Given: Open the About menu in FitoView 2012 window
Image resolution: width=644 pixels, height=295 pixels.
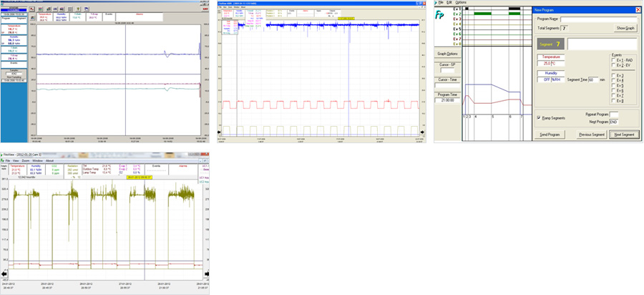Looking at the screenshot, I should coord(49,160).
